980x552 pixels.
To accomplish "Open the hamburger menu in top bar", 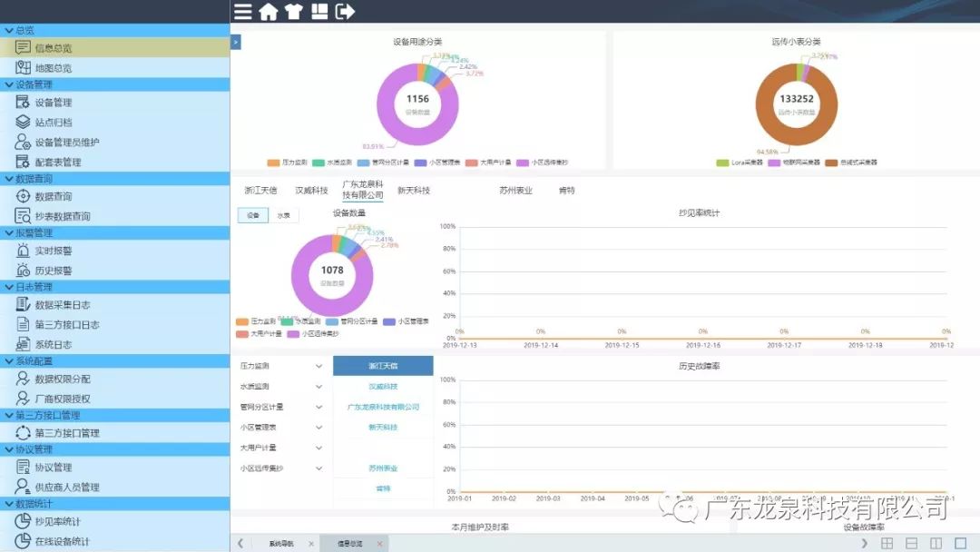I will click(242, 11).
